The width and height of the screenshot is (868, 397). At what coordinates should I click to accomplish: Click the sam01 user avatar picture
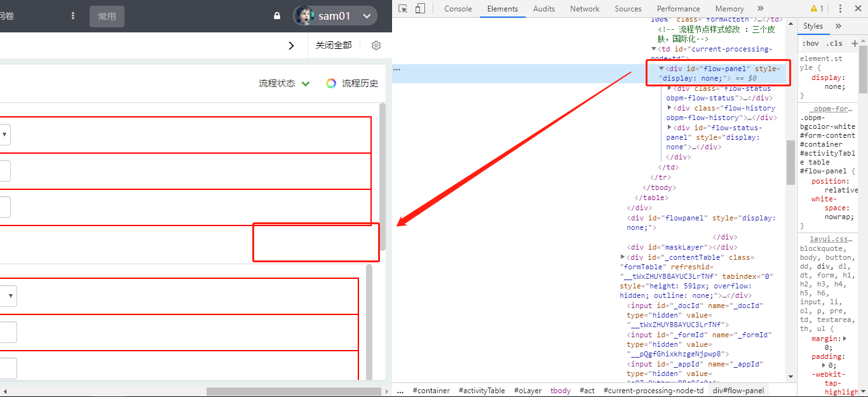pos(303,16)
